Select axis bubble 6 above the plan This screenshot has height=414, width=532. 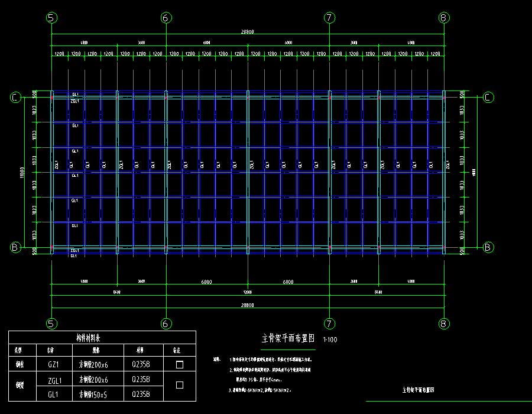pyautogui.click(x=166, y=18)
